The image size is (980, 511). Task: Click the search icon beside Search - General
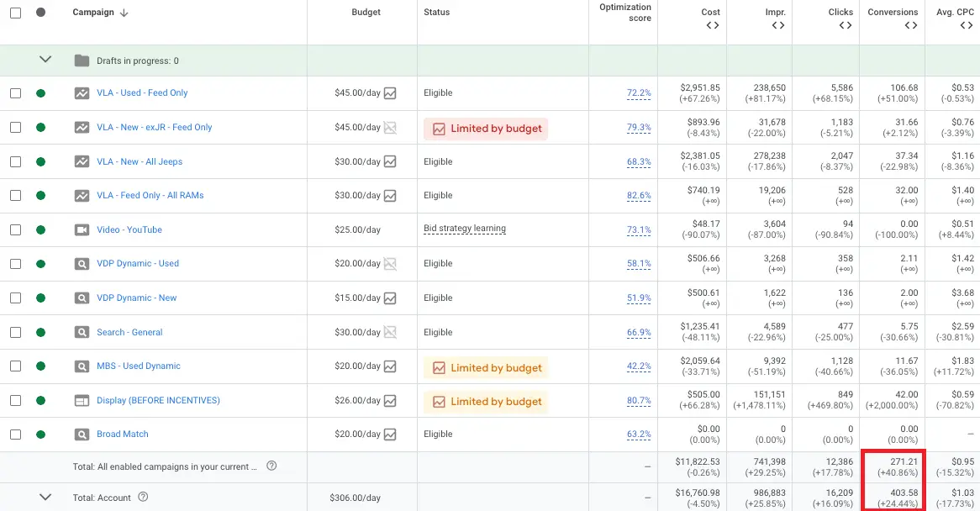coord(82,332)
